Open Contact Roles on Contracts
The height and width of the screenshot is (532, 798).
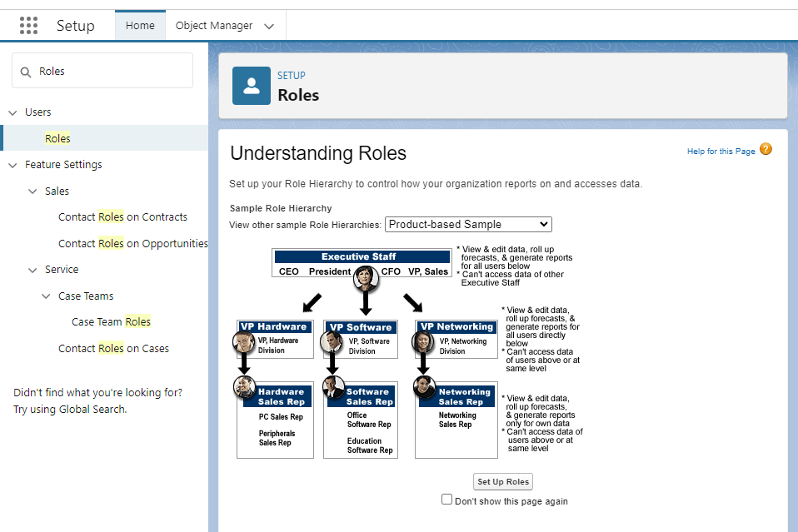point(122,217)
